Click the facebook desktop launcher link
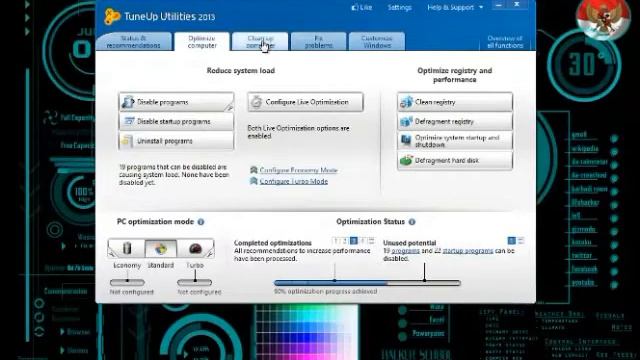This screenshot has width=640, height=360. [x=584, y=269]
